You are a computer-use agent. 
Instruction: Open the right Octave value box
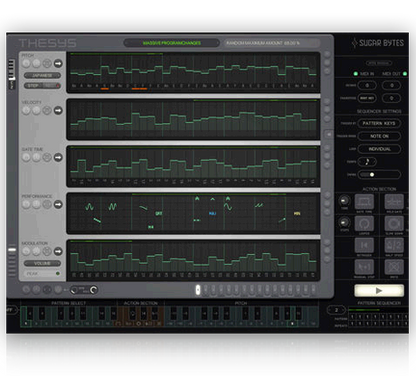[391, 85]
